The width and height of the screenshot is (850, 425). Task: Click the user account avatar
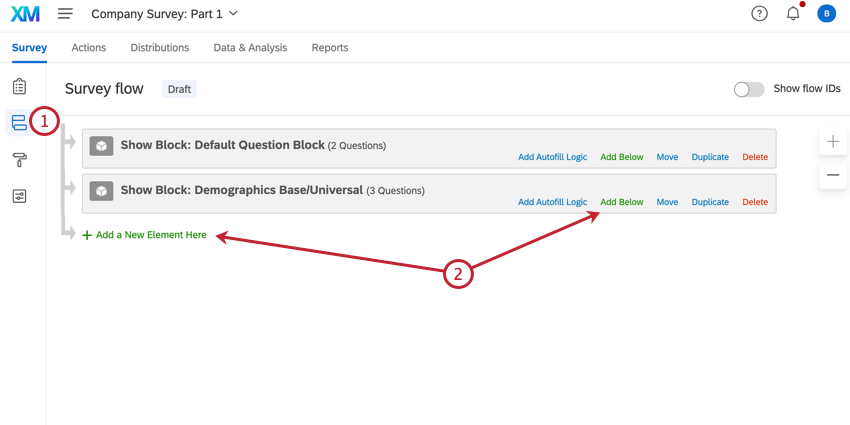coord(826,14)
